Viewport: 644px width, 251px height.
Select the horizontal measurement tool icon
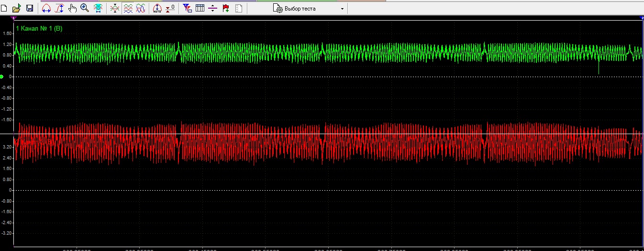point(46,8)
